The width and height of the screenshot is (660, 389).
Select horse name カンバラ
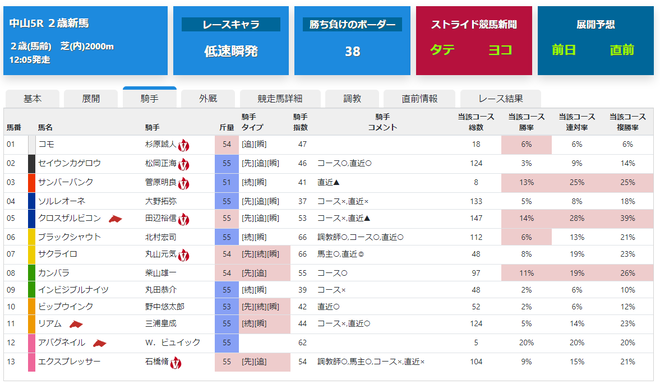(x=54, y=273)
